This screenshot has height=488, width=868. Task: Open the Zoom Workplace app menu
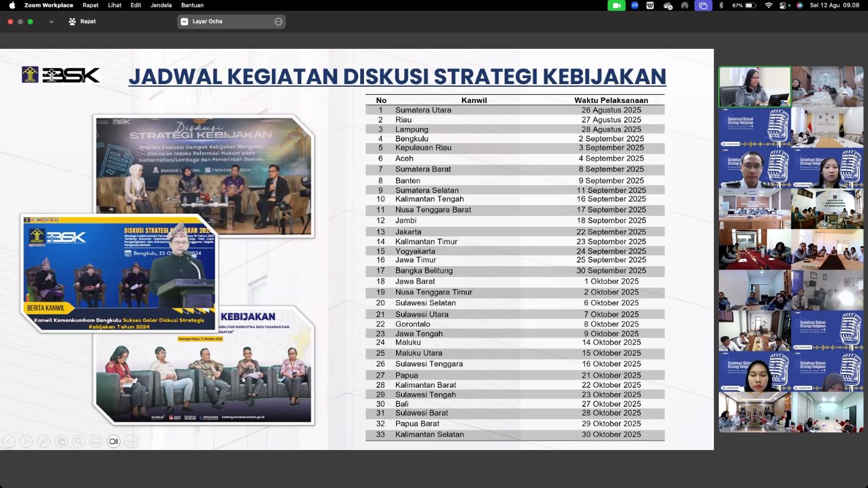point(48,5)
